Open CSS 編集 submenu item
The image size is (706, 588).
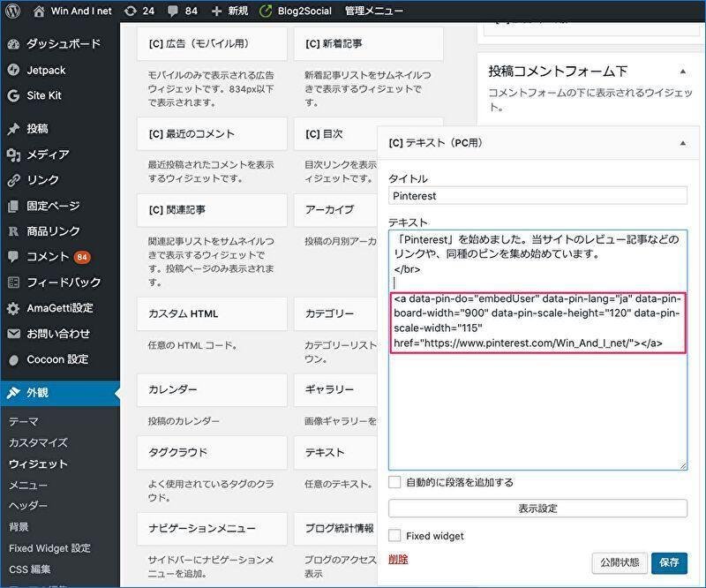tap(30, 569)
